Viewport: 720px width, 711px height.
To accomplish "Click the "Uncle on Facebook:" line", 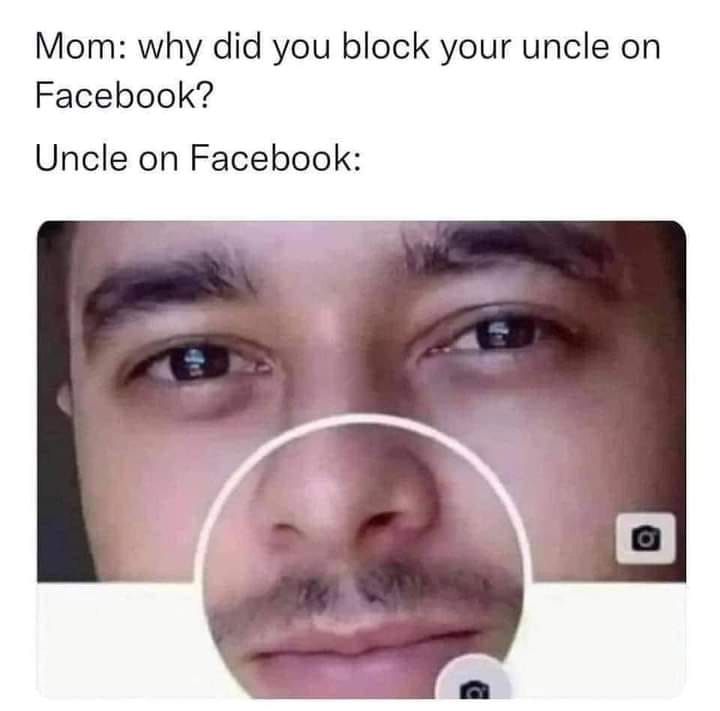I will 198,158.
